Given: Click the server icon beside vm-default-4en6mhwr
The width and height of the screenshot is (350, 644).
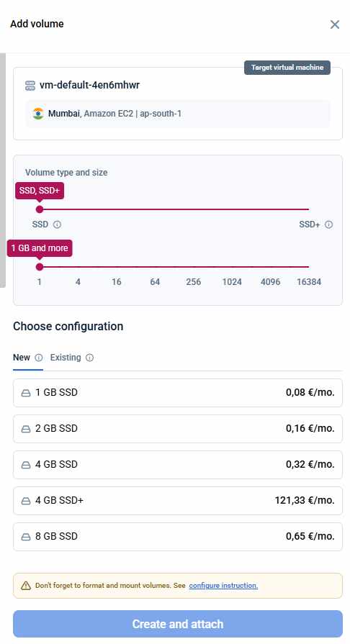Looking at the screenshot, I should [x=30, y=86].
